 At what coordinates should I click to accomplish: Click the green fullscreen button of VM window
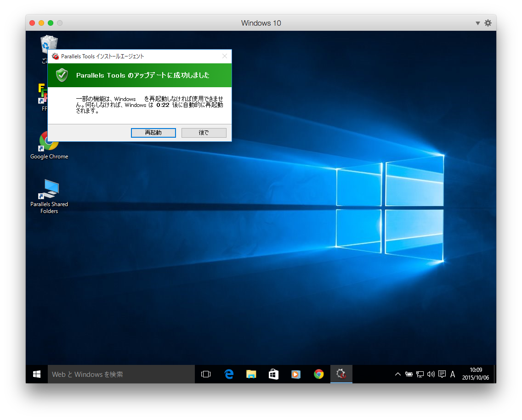click(51, 23)
